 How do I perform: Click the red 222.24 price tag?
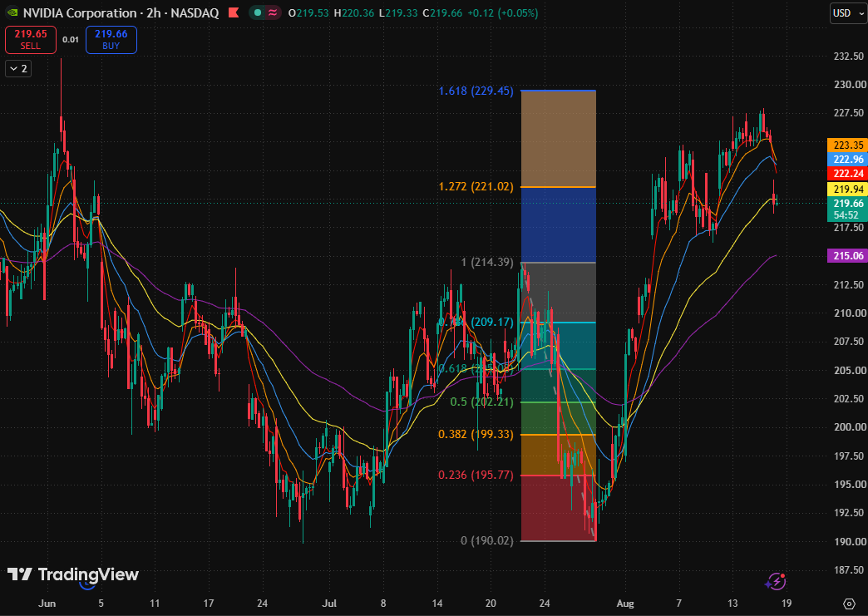847,173
